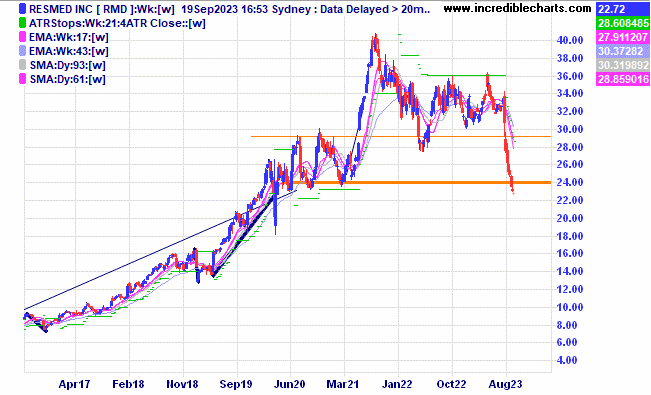This screenshot has height=395, width=651.
Task: Click the 26.00 price axis label
Action: 570,164
